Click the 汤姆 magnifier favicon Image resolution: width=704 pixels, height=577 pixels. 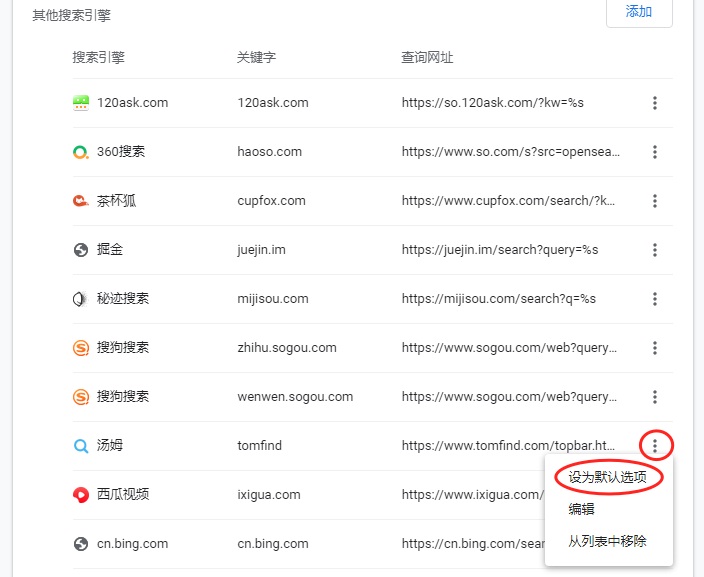click(x=81, y=445)
